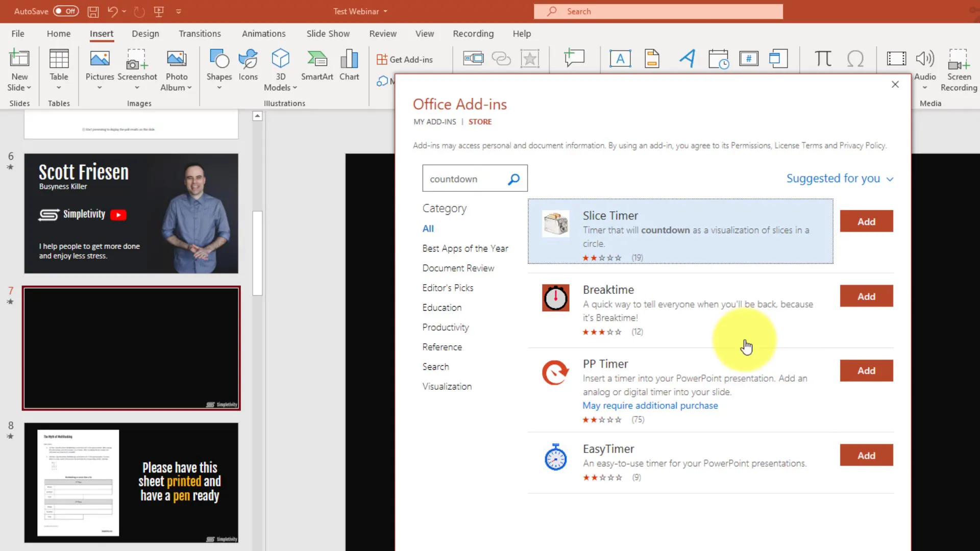Click the Chart icon

(349, 59)
